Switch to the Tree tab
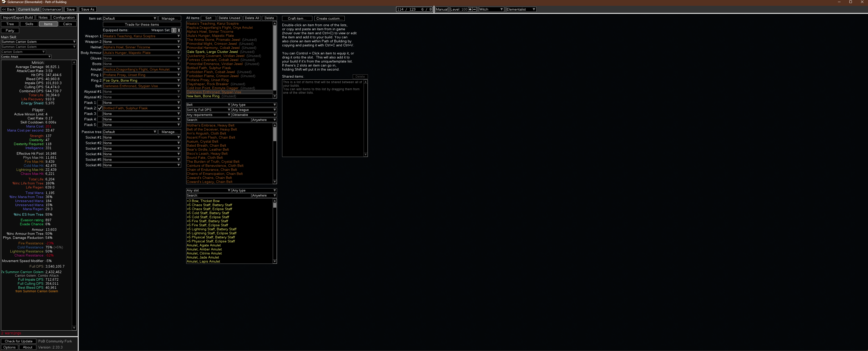868x351 pixels. [10, 24]
